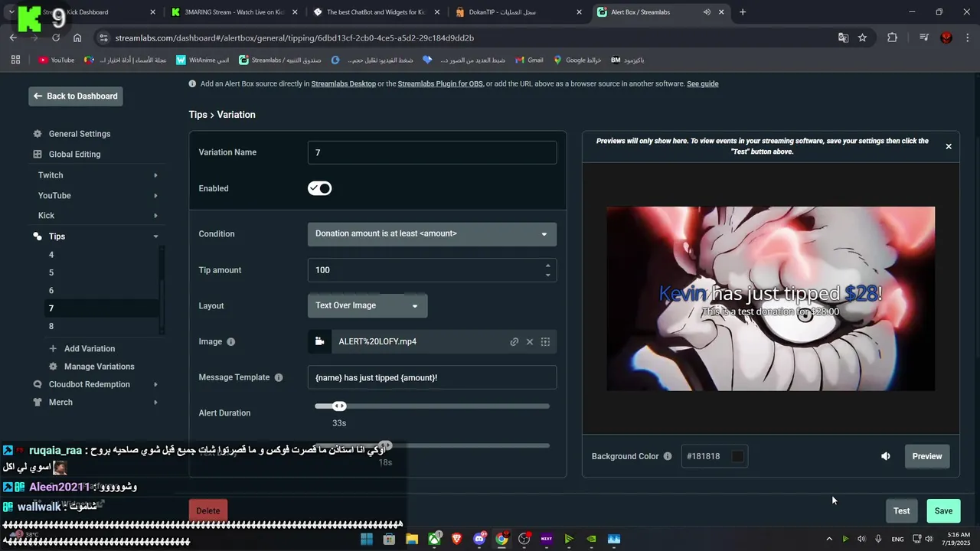Screen dimensions: 980x551
Task: Edit the Tip amount field
Action: (x=432, y=270)
